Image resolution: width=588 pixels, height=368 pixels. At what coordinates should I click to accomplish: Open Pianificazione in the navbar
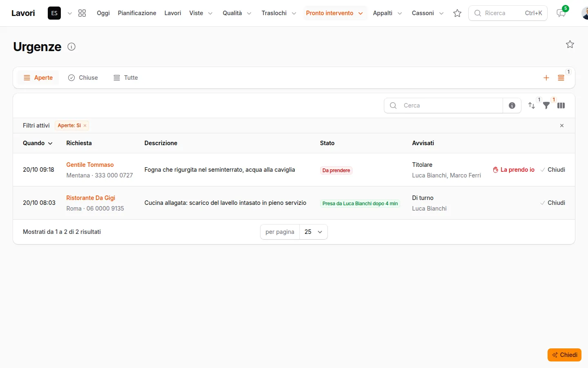point(137,13)
